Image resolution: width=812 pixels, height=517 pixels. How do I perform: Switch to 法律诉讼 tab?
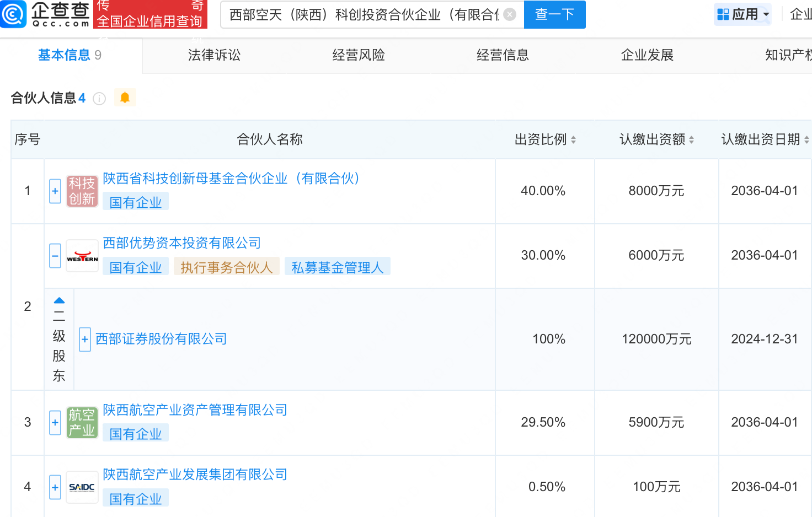(214, 55)
